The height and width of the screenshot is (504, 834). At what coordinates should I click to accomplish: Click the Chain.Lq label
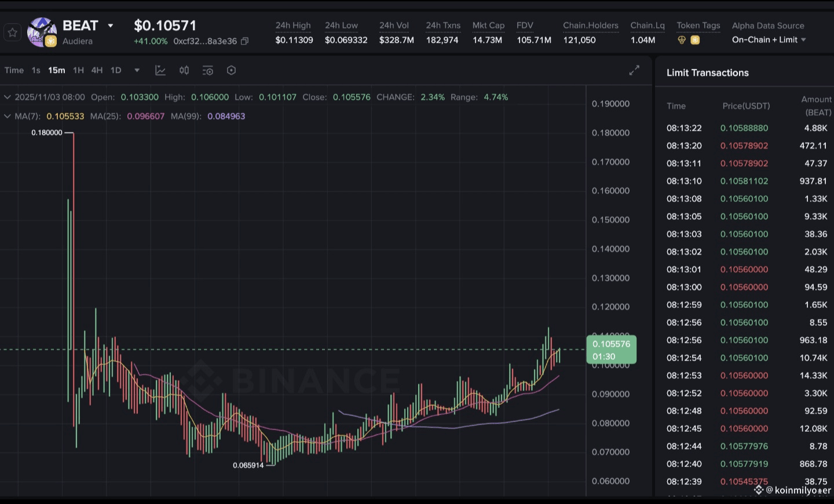pyautogui.click(x=648, y=25)
